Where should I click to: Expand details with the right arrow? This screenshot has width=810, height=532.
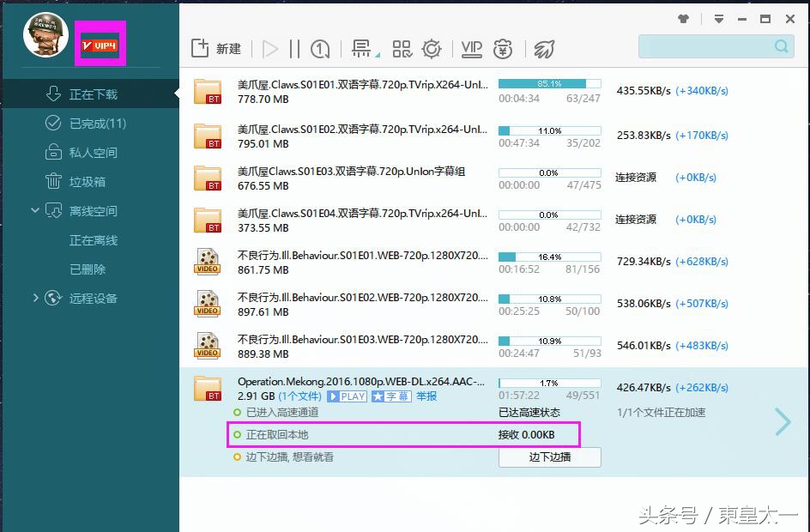[783, 421]
